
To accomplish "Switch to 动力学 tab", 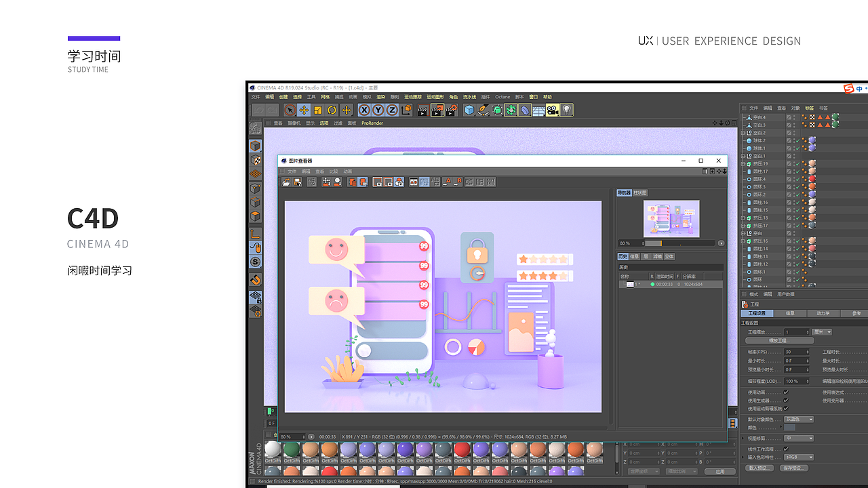I will (x=823, y=313).
